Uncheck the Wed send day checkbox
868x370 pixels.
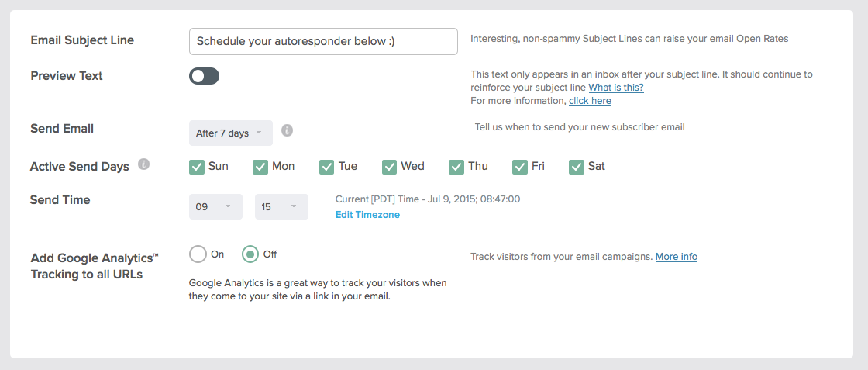click(389, 167)
